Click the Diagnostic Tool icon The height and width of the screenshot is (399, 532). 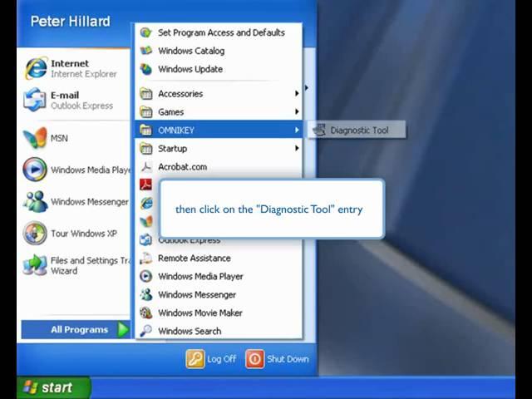click(x=319, y=131)
